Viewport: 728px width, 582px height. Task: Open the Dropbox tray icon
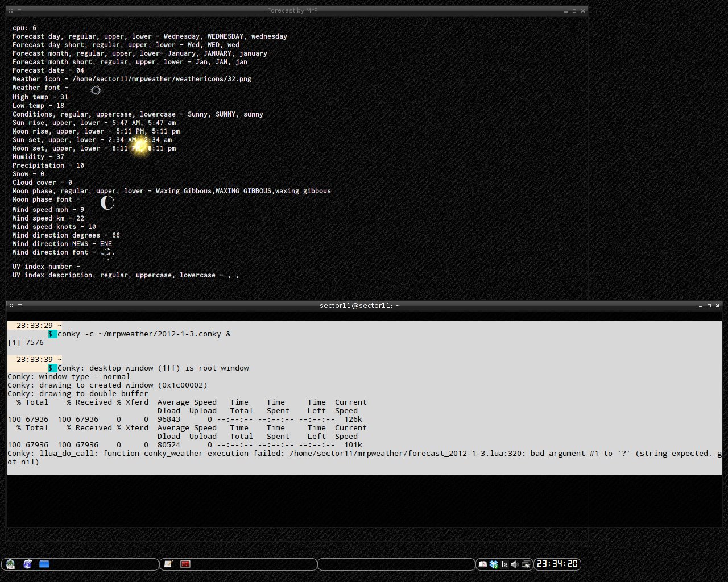(494, 564)
